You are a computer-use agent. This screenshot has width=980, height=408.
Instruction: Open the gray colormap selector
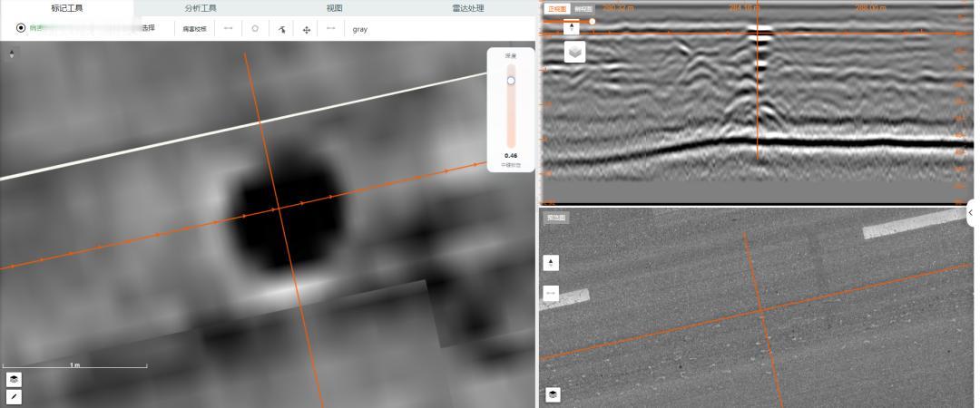[x=360, y=29]
